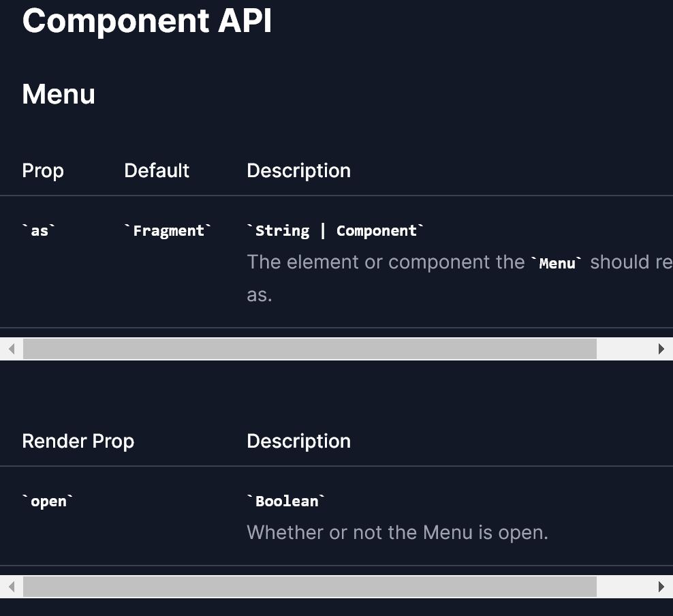This screenshot has height=616, width=673.
Task: Select the Prop column header
Action: (x=42, y=170)
